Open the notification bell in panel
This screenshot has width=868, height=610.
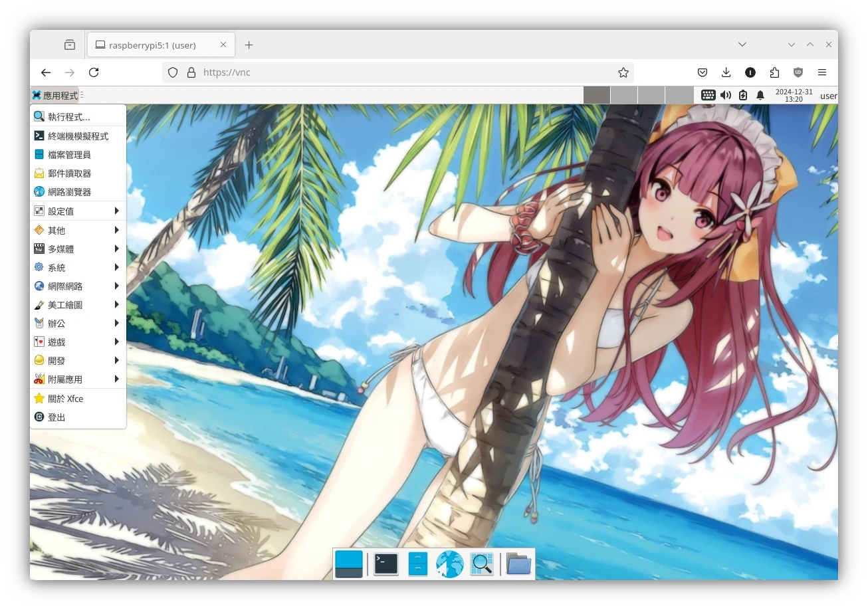coord(760,96)
